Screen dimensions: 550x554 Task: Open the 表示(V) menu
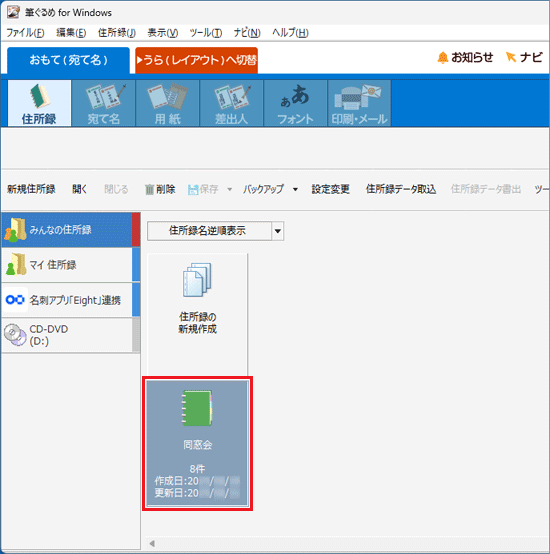pyautogui.click(x=162, y=33)
